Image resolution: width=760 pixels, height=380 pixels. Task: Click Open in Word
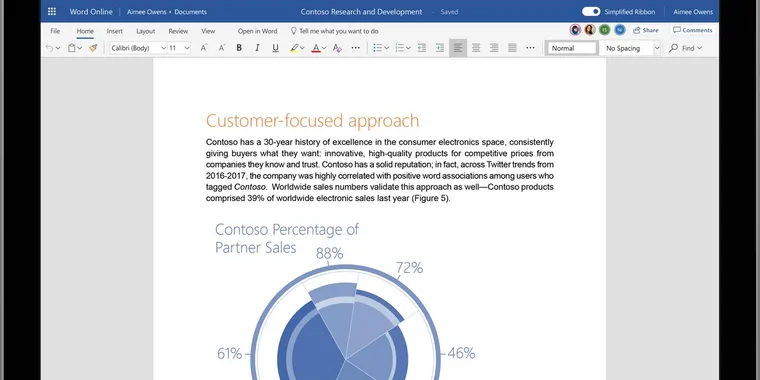click(257, 31)
